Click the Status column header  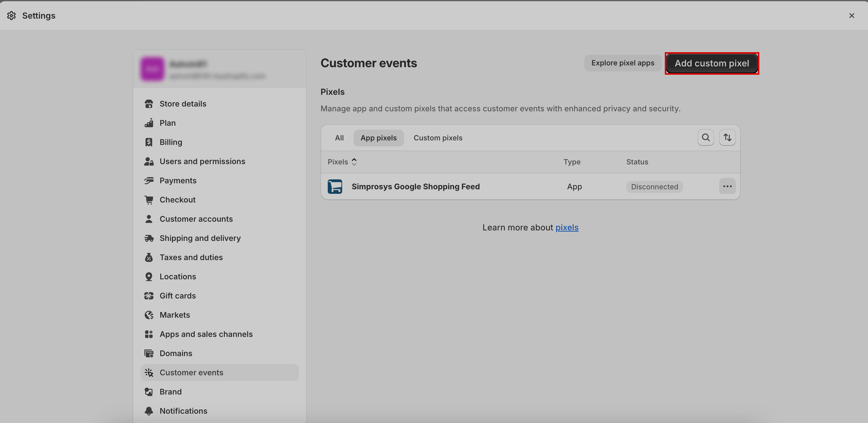click(x=637, y=162)
